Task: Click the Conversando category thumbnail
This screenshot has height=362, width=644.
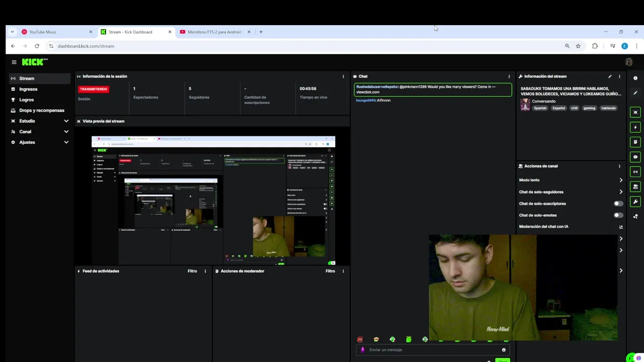Action: click(x=525, y=104)
